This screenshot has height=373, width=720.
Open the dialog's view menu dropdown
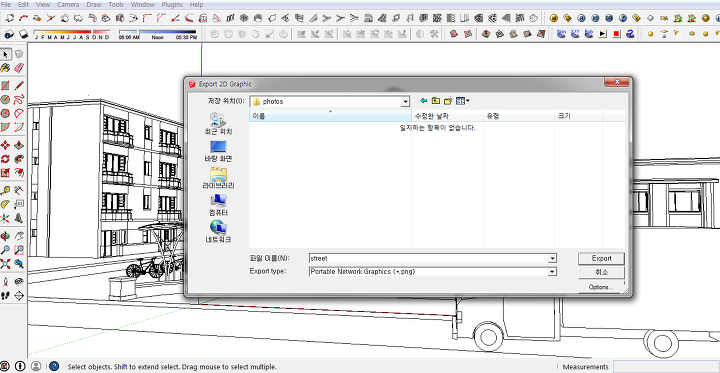coord(463,101)
